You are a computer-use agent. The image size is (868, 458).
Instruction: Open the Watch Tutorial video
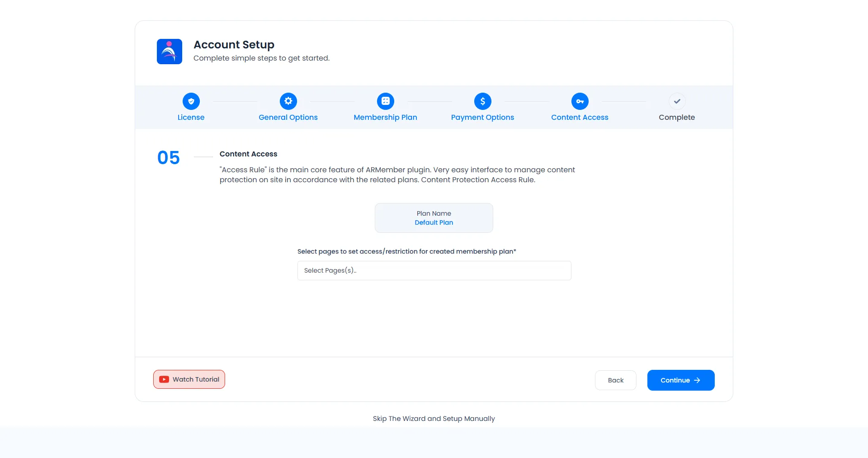tap(189, 379)
